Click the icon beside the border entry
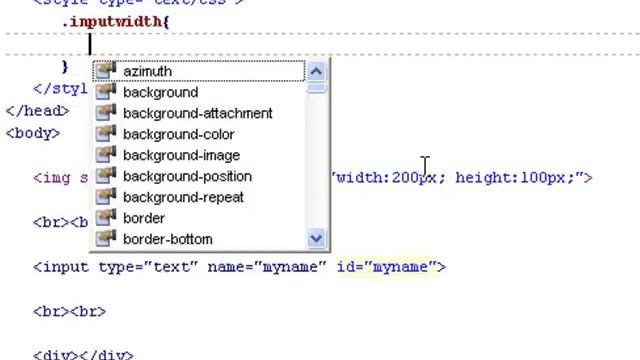Viewport: 640px width, 360px height. (x=106, y=218)
